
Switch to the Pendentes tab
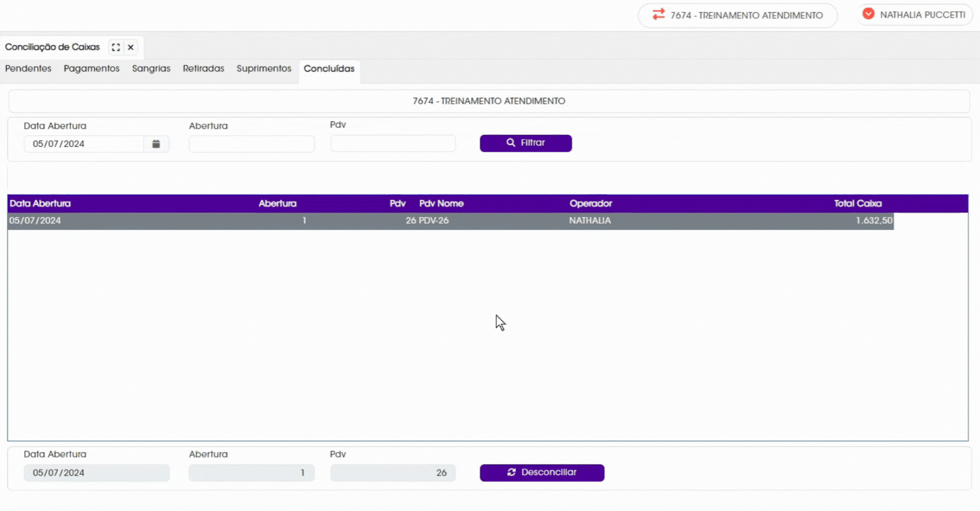pyautogui.click(x=28, y=69)
